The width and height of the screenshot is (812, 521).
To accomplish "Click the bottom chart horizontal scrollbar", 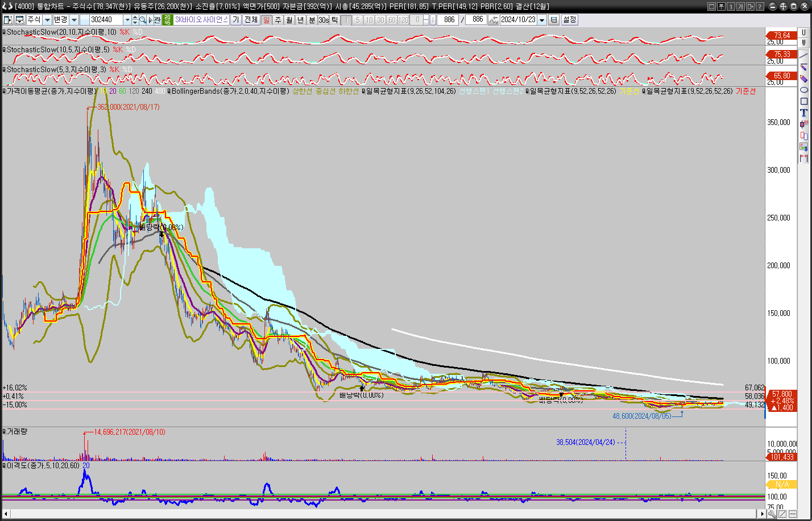I will point(383,514).
